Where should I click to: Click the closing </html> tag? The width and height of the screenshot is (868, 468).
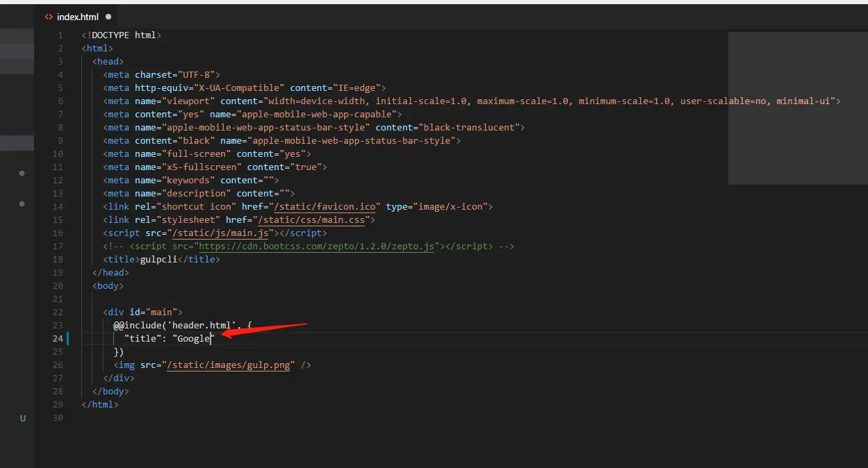point(100,404)
